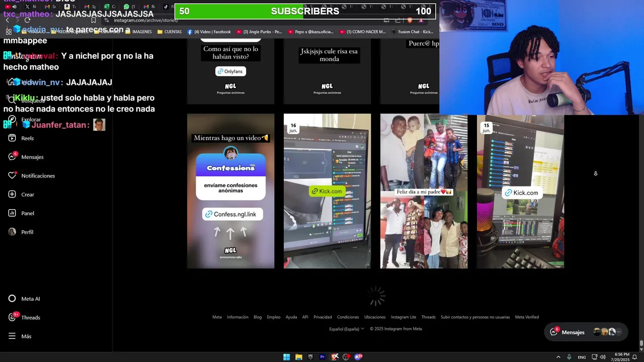This screenshot has height=362, width=644.
Task: Open the Español (España) language dropdown
Action: (347, 329)
